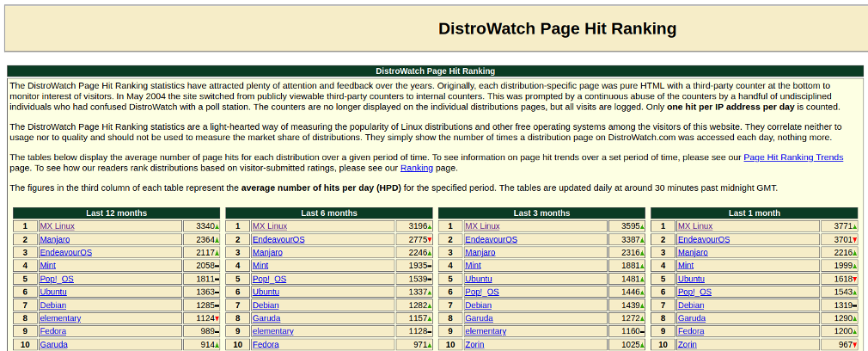The width and height of the screenshot is (868, 351).
Task: Open Manjaro in Last 12 months table
Action: pos(55,239)
